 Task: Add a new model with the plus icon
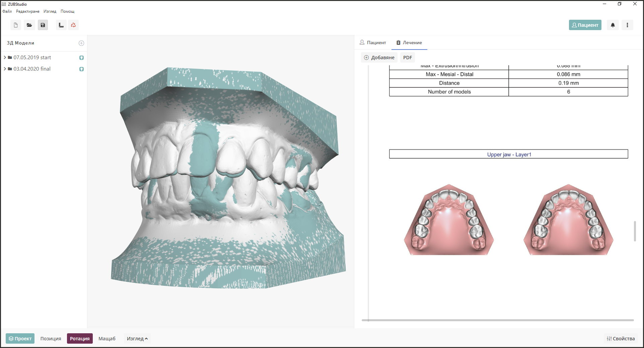click(81, 43)
